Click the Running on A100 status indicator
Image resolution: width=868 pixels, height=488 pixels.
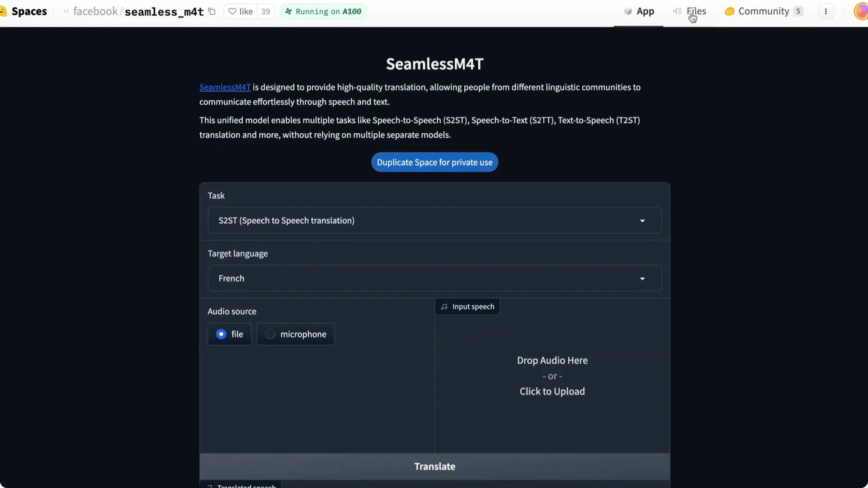click(323, 11)
